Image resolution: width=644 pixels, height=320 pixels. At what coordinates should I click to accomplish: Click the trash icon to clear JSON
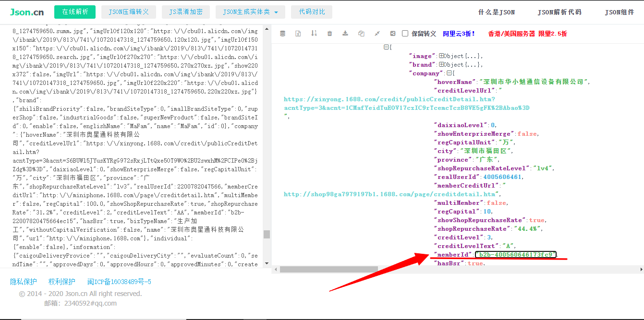click(x=329, y=34)
